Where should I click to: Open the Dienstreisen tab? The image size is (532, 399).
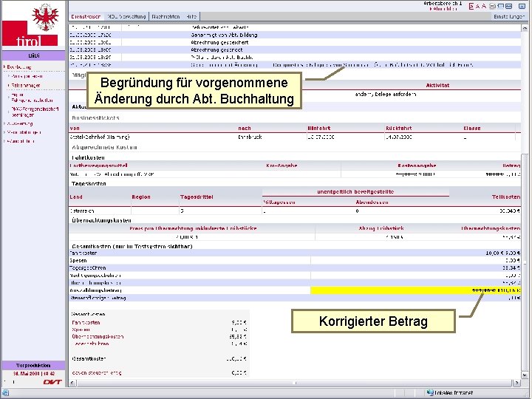86,16
